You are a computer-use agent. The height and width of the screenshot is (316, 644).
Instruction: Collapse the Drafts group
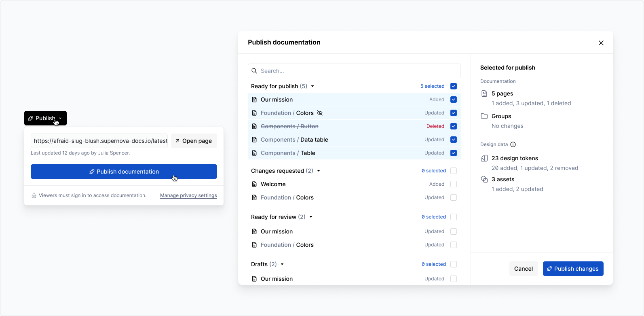coord(282,264)
